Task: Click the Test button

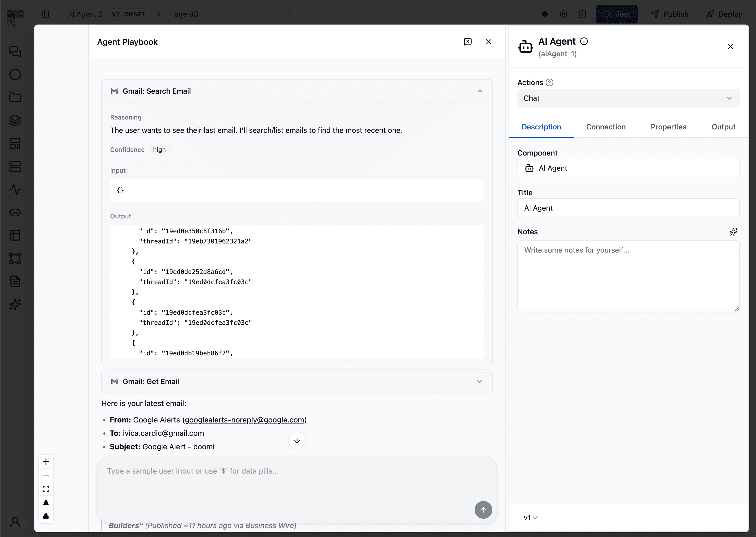Action: 617,14
